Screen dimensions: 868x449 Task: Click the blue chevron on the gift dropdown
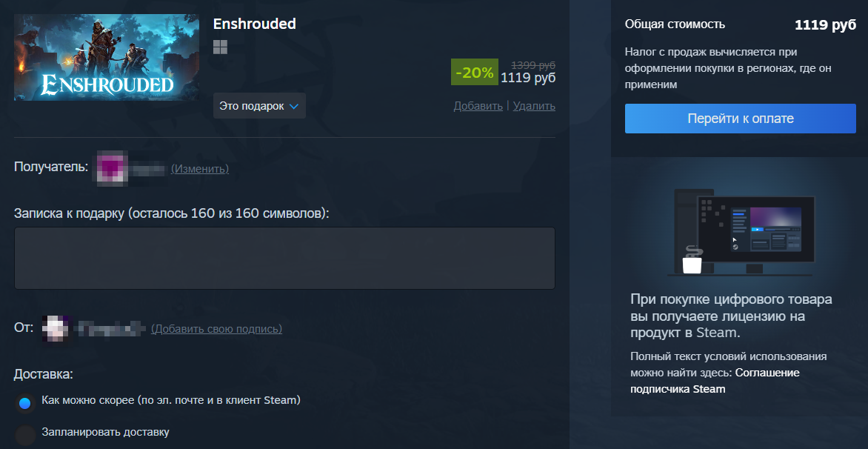(293, 106)
